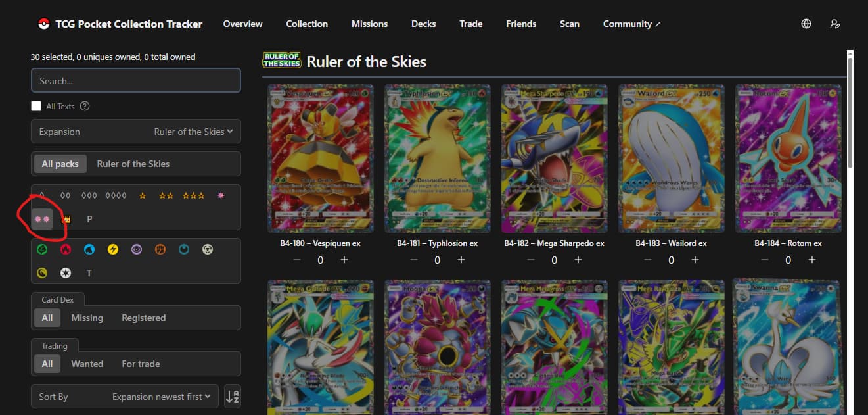Image resolution: width=868 pixels, height=415 pixels.
Task: Decrease Typhlosion ex count
Action: point(414,260)
